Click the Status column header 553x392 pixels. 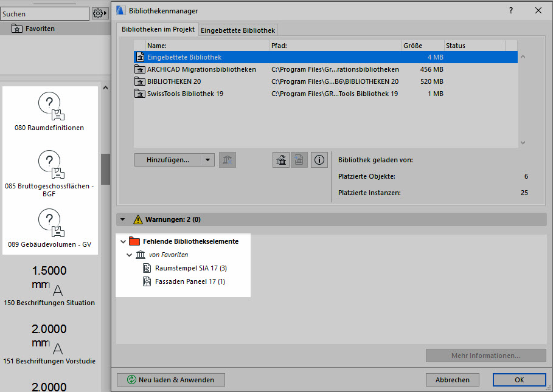pyautogui.click(x=475, y=46)
